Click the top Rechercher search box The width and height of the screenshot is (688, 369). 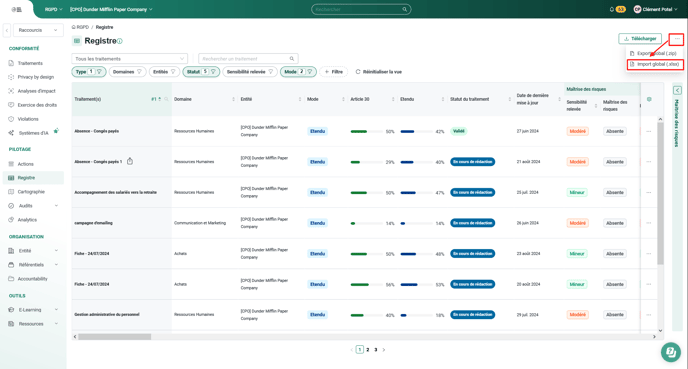(361, 9)
